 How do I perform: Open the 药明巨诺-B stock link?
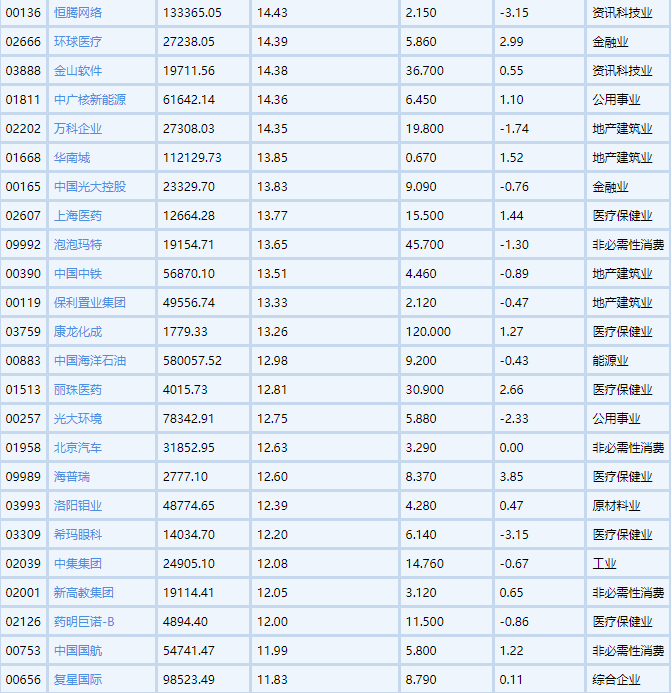click(84, 622)
